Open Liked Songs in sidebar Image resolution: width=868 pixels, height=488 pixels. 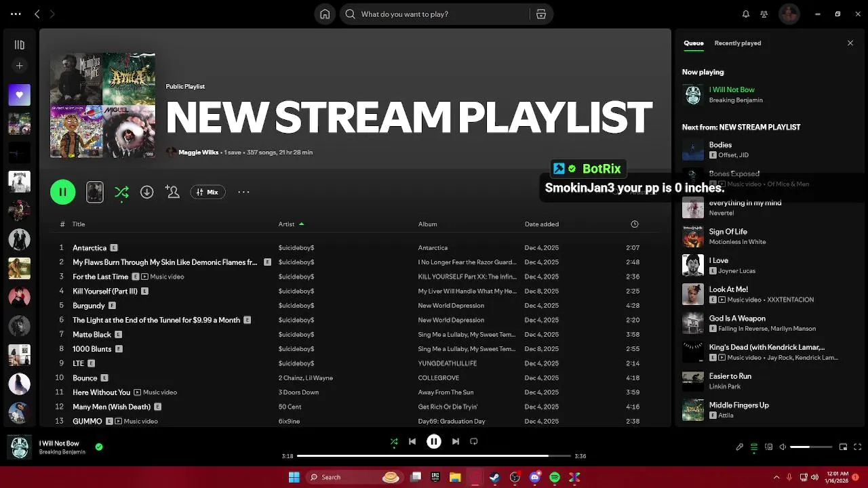tap(19, 95)
